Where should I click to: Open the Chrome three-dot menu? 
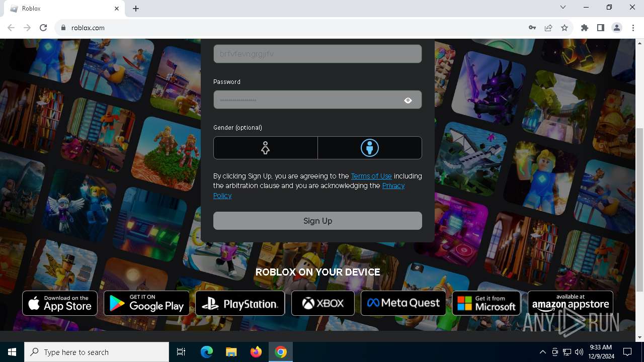click(633, 28)
